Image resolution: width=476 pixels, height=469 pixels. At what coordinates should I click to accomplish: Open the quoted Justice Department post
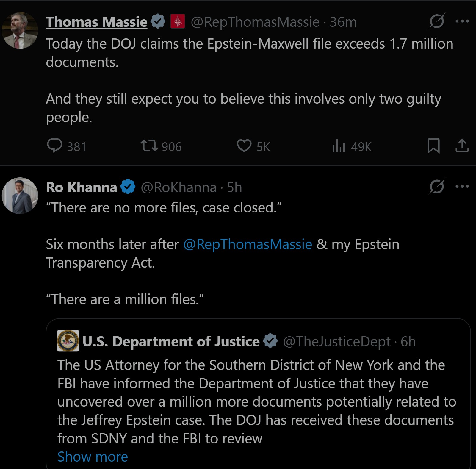click(256, 402)
